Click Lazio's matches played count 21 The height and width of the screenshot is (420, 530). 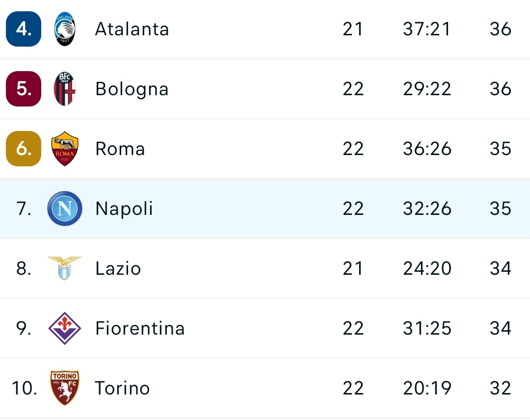point(353,268)
